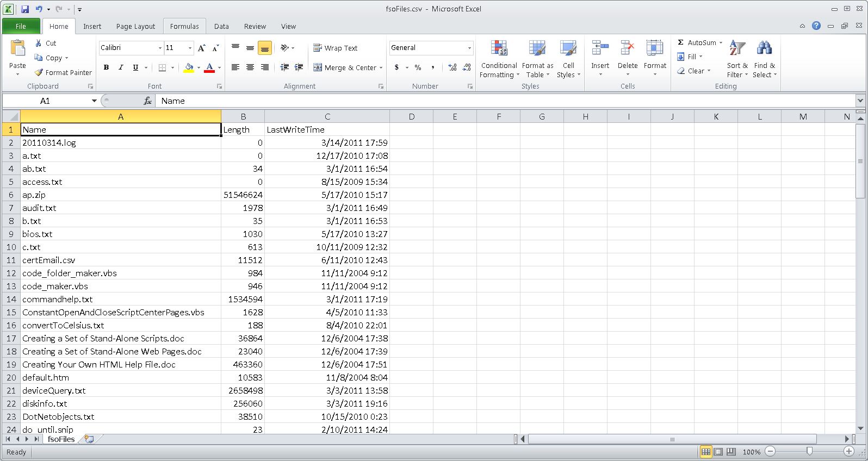Open the Clear dropdown
Image resolution: width=868 pixels, height=461 pixels.
click(694, 71)
